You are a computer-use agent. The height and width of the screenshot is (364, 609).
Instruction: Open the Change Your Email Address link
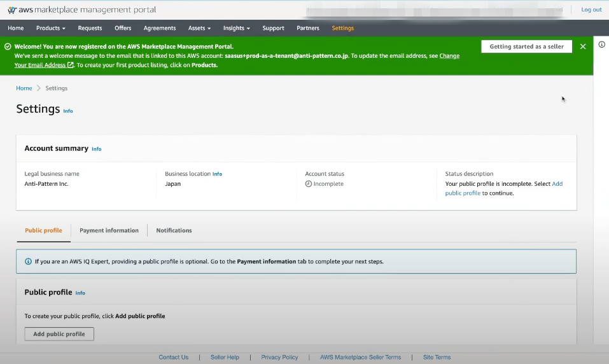tap(449, 55)
